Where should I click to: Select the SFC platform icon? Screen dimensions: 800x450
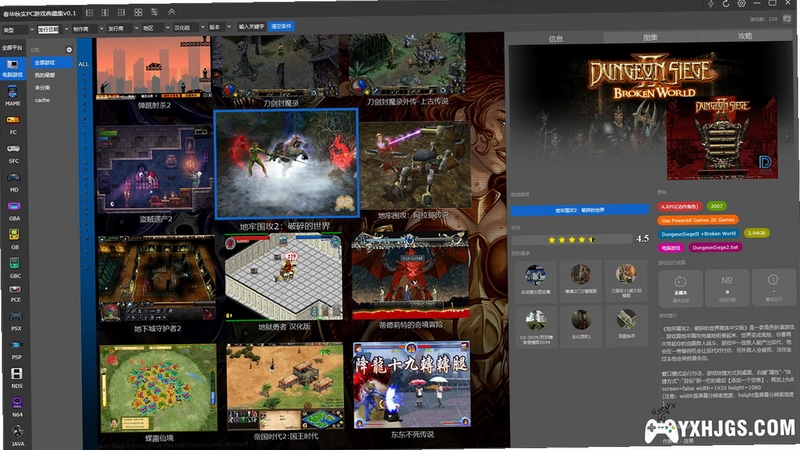13,149
